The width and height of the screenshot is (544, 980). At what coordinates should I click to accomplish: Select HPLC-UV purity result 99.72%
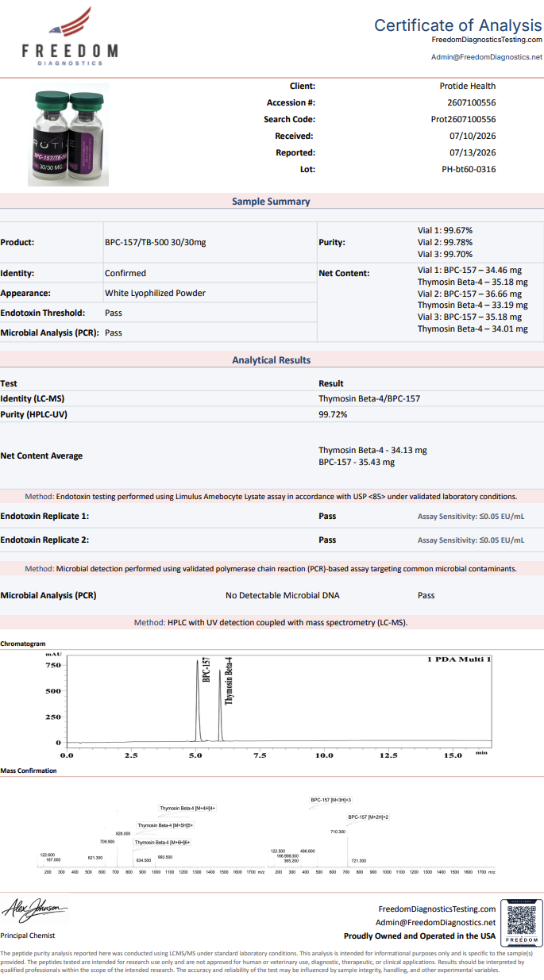(x=333, y=414)
